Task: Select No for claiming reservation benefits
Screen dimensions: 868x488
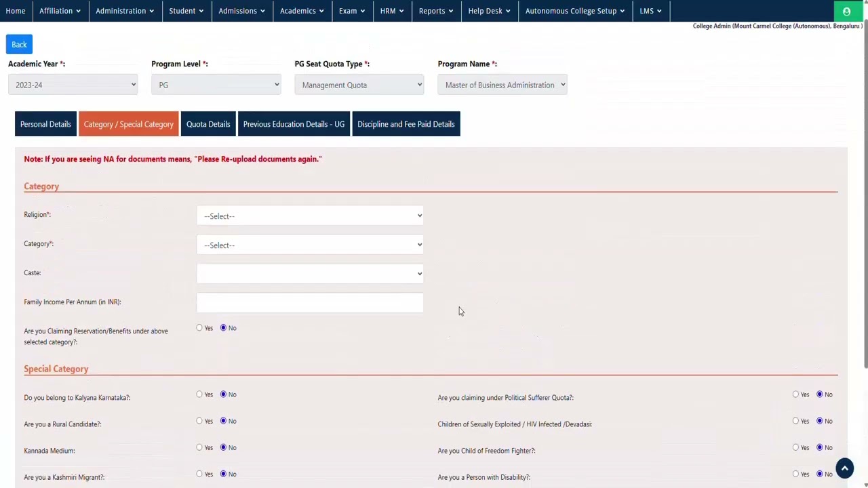Action: (223, 328)
